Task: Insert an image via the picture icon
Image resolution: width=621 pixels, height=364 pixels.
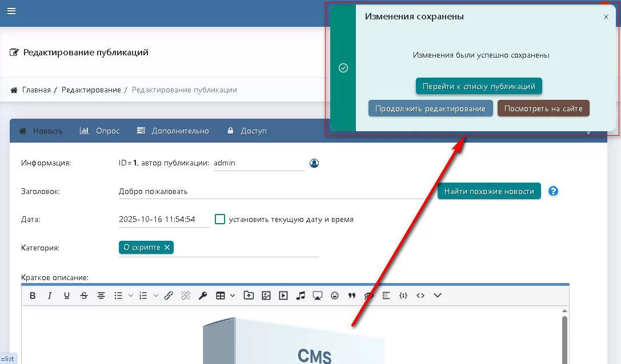Action: click(x=266, y=296)
